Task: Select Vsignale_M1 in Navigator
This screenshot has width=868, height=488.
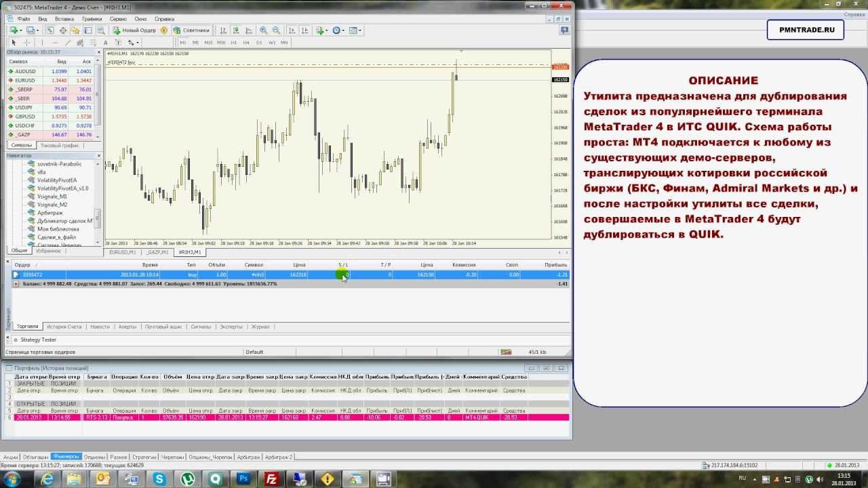Action: tap(52, 197)
